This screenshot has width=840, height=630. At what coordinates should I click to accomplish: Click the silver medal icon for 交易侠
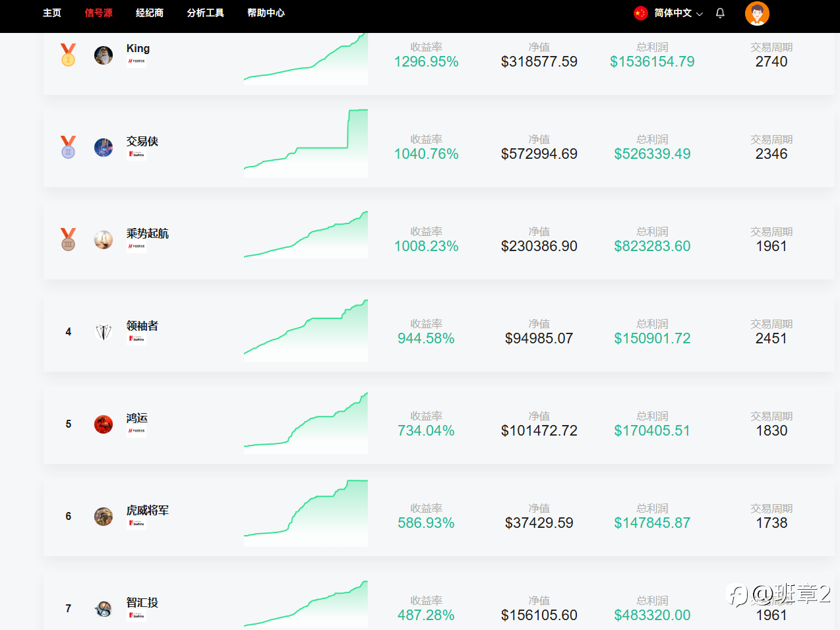[68, 147]
